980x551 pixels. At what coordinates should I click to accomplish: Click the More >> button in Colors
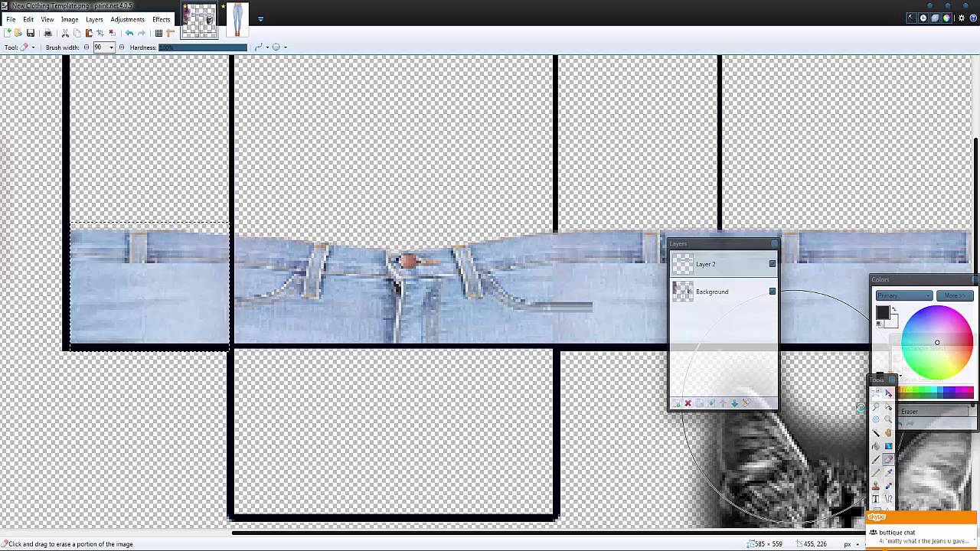[954, 295]
